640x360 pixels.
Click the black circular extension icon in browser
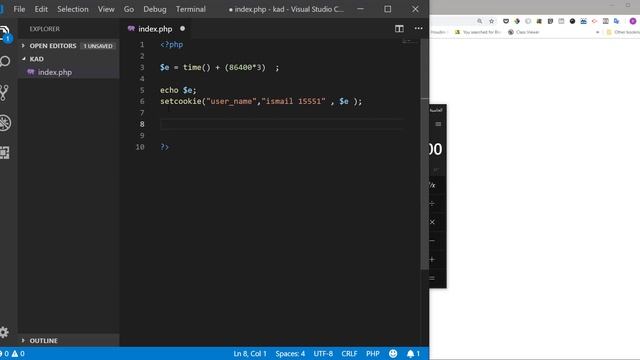572,21
